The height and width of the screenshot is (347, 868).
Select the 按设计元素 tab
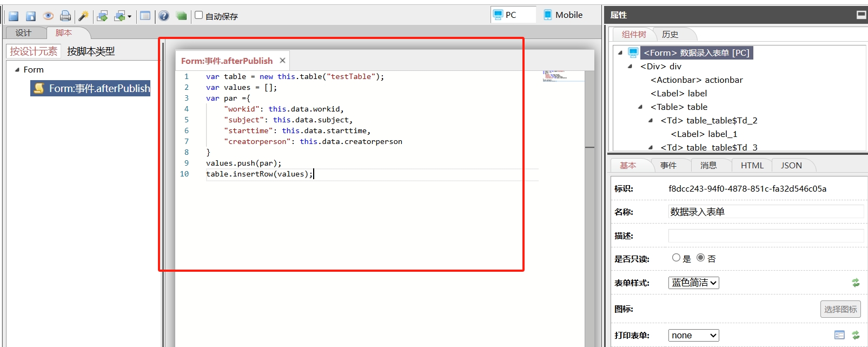(x=34, y=51)
